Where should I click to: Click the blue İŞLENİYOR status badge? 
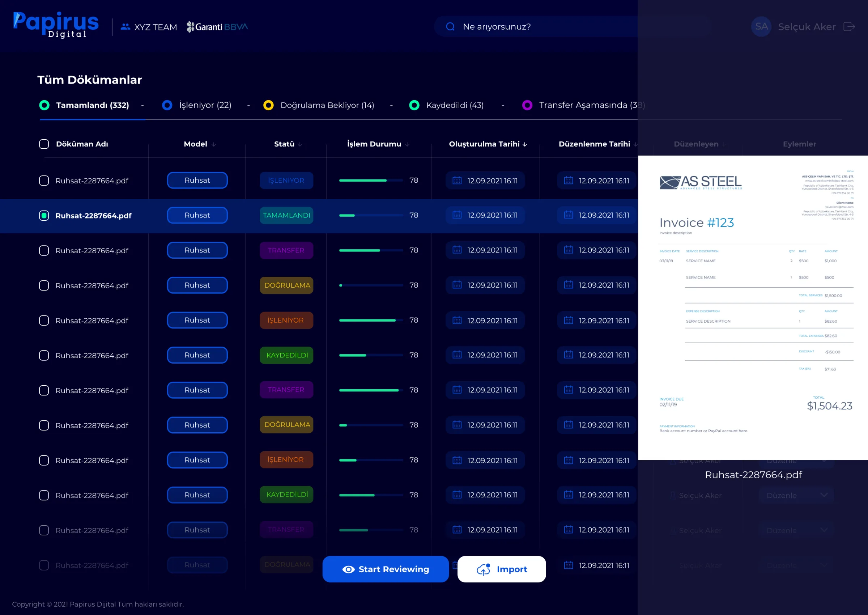286,180
